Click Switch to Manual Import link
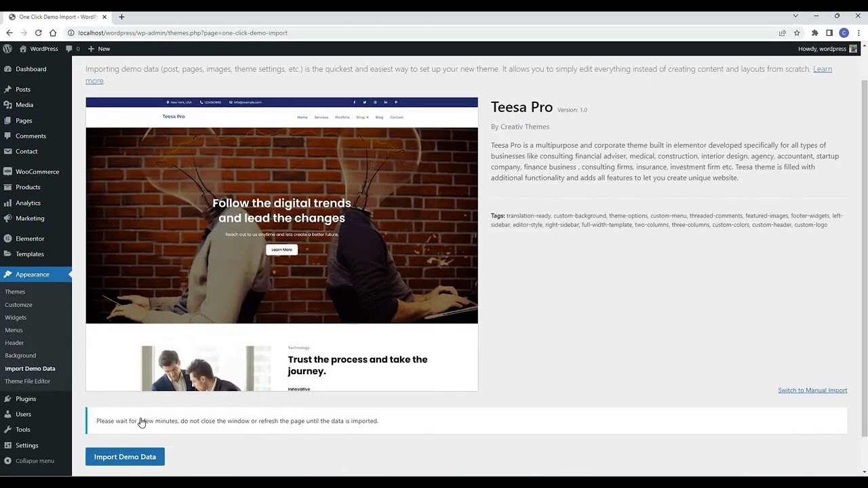 812,390
